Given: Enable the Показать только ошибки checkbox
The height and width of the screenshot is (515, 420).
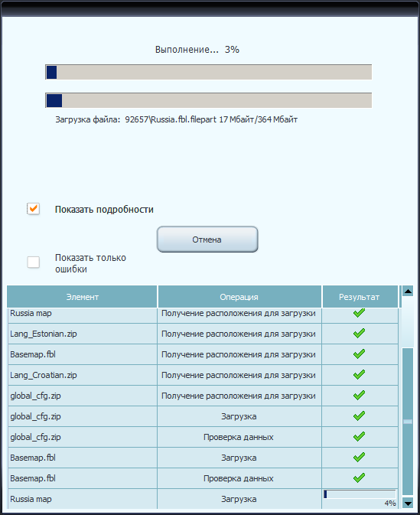Looking at the screenshot, I should [x=33, y=262].
